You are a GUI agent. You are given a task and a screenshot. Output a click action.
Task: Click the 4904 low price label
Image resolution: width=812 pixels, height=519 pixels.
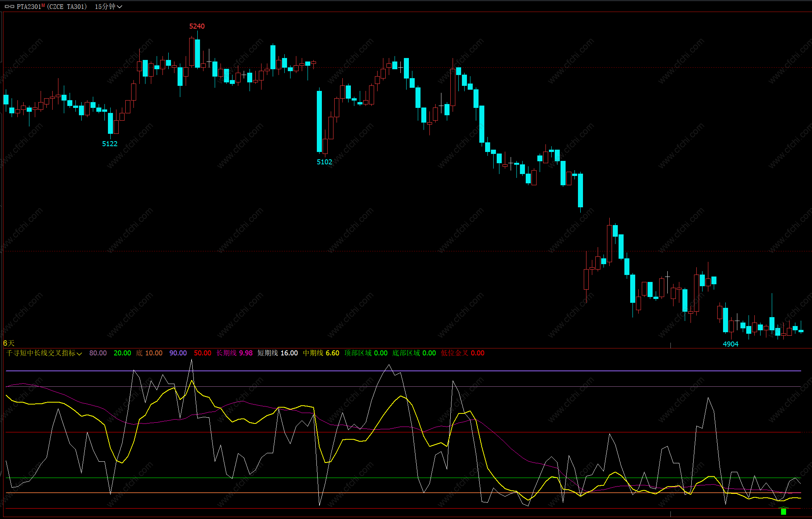tap(730, 344)
